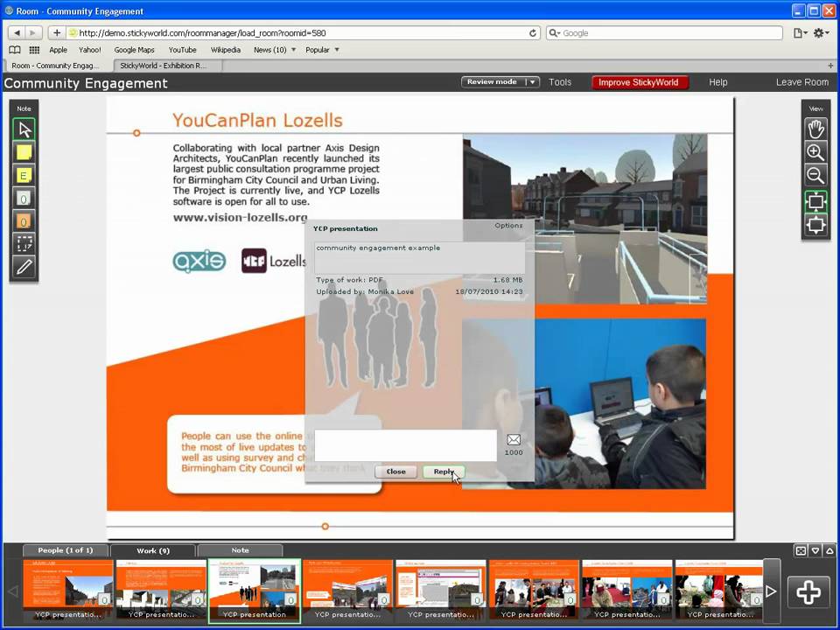
Task: Go back with left thumbnail arrow
Action: pos(13,591)
